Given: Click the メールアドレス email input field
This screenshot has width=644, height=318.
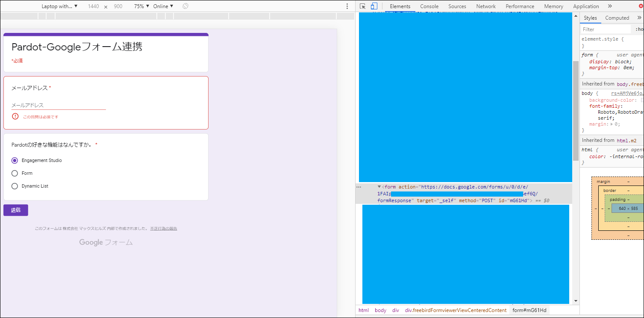Looking at the screenshot, I should tap(59, 105).
